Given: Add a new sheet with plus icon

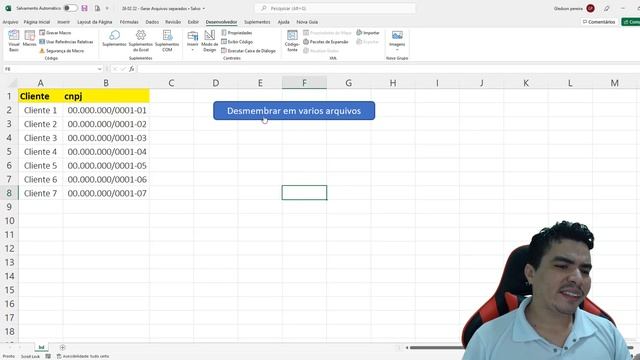Looking at the screenshot, I should (62, 347).
